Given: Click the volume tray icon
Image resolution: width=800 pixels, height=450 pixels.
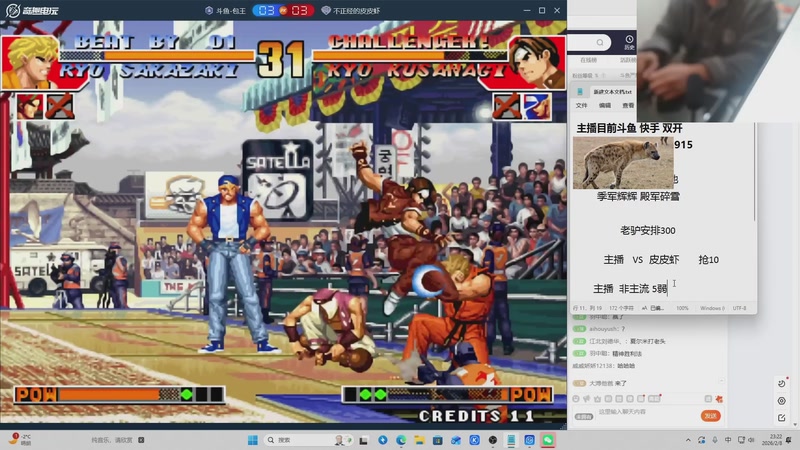Looking at the screenshot, I should point(752,440).
